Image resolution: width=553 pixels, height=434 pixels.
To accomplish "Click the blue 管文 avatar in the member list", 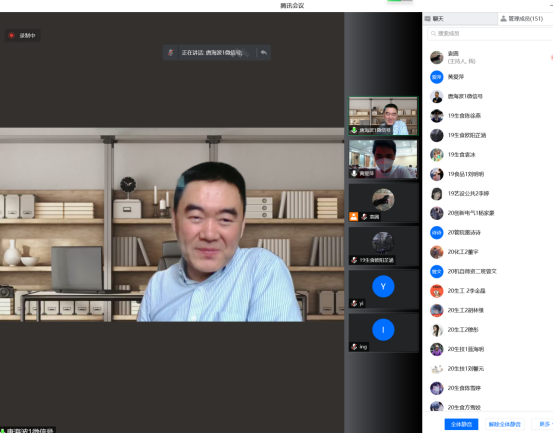I will pyautogui.click(x=437, y=271).
